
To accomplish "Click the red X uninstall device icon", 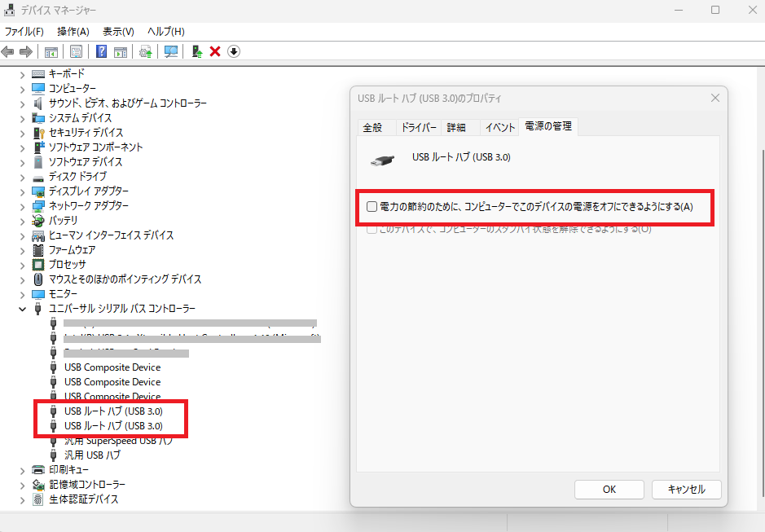I will click(x=215, y=51).
